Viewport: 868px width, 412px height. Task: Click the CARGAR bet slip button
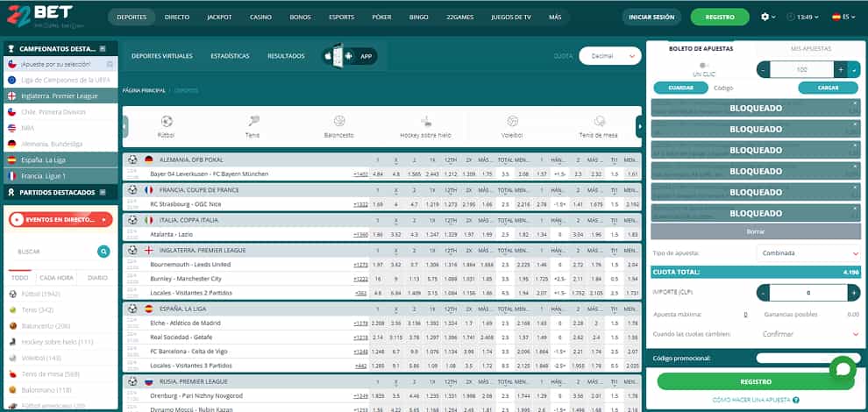(829, 88)
